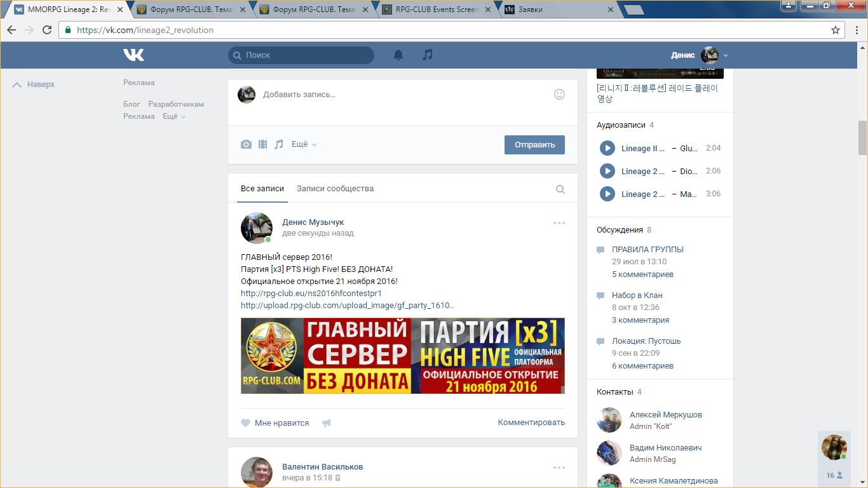This screenshot has width=868, height=488.
Task: Expand the Ещё attachment dropdown
Action: (304, 144)
